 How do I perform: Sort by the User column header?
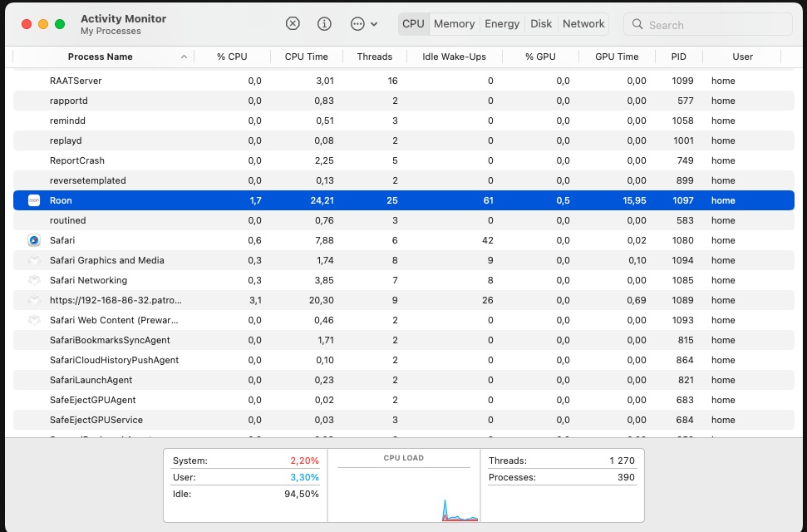click(x=743, y=57)
